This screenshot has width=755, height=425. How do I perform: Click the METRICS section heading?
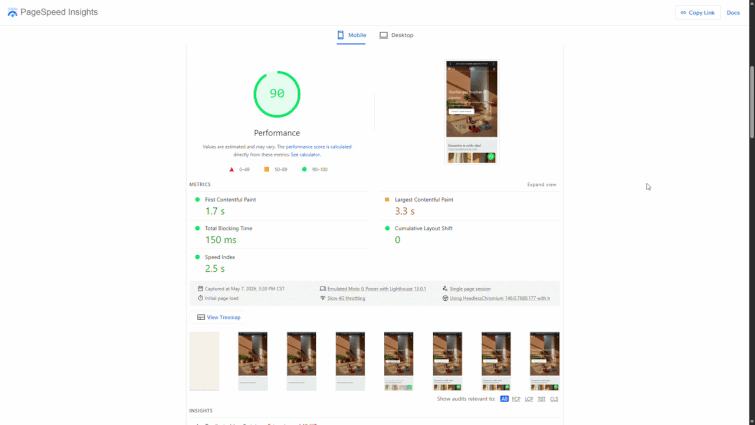200,184
